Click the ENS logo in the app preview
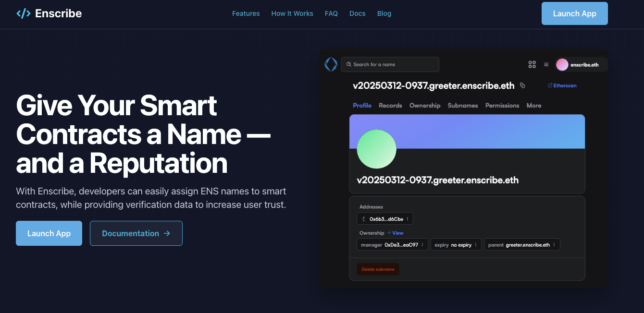This screenshot has height=313, width=644. pyautogui.click(x=331, y=64)
